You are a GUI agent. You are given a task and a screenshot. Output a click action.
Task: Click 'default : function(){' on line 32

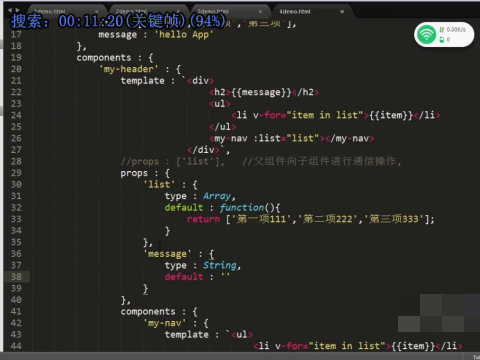(222, 208)
